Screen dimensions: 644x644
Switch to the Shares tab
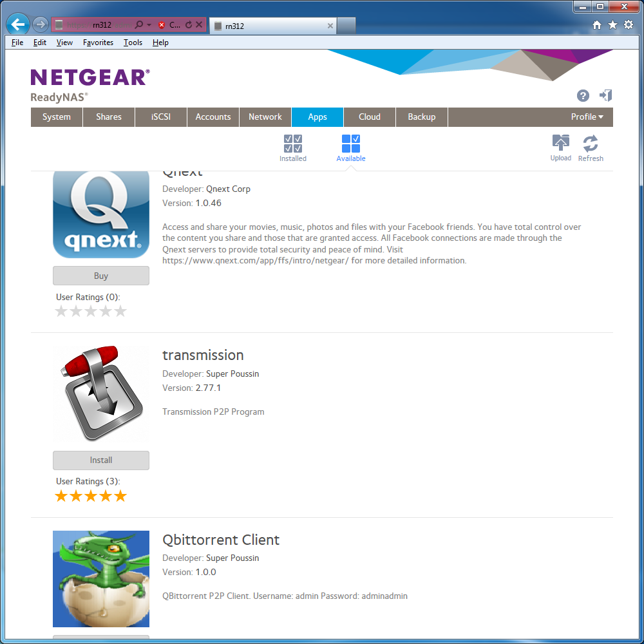click(109, 117)
